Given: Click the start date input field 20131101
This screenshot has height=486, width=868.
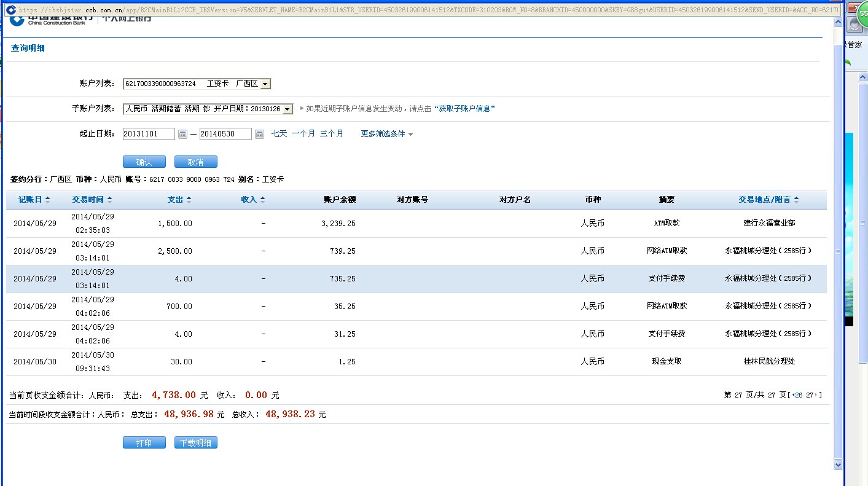Looking at the screenshot, I should coord(149,134).
